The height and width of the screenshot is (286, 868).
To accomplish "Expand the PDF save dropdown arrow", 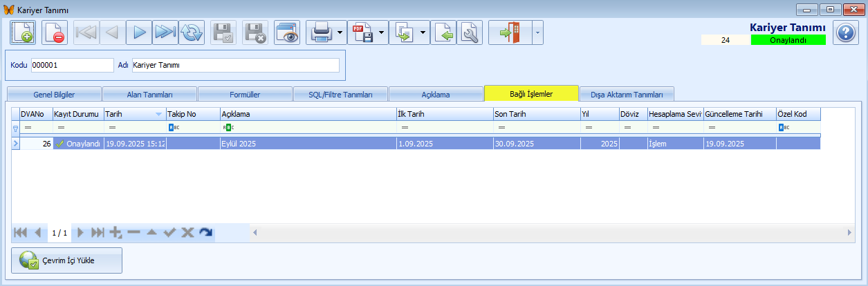I will pyautogui.click(x=382, y=32).
